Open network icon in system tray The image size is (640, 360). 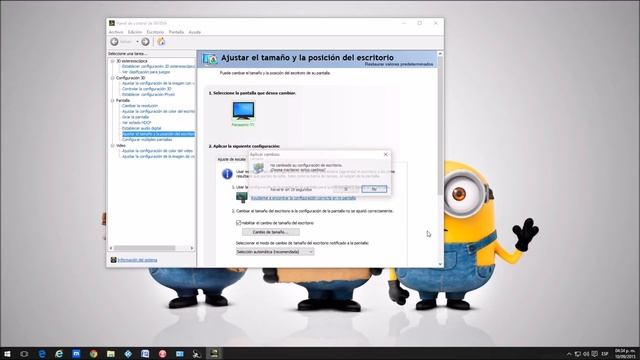pyautogui.click(x=578, y=354)
